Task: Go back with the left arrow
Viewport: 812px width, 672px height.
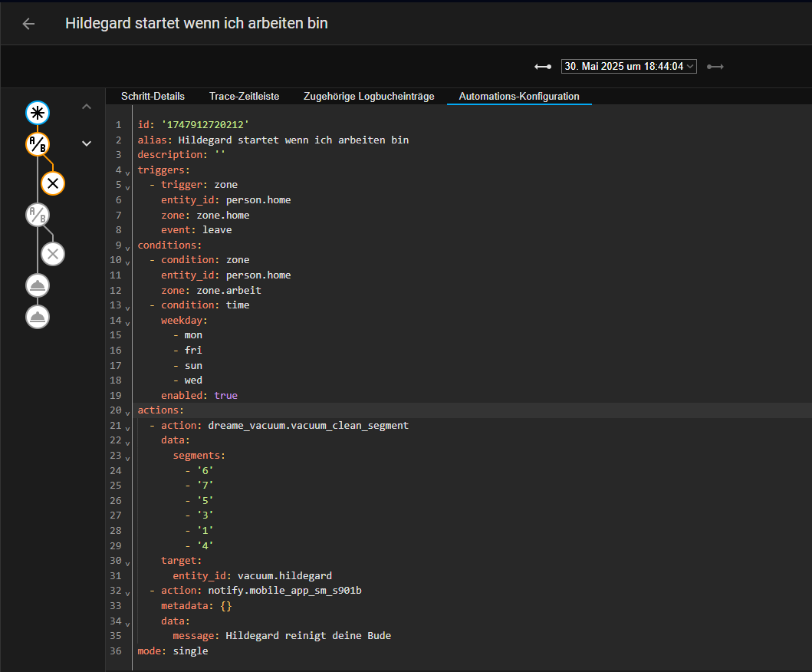Action: tap(28, 23)
